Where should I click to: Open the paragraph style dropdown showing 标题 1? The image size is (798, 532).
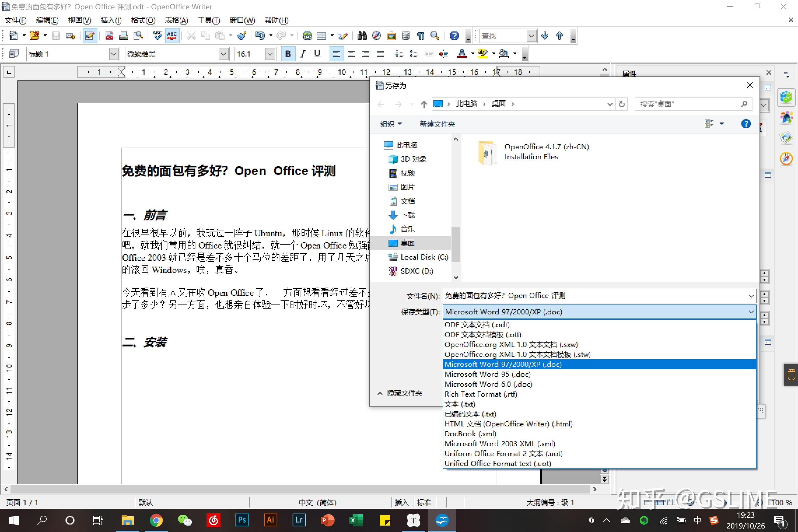click(x=114, y=54)
